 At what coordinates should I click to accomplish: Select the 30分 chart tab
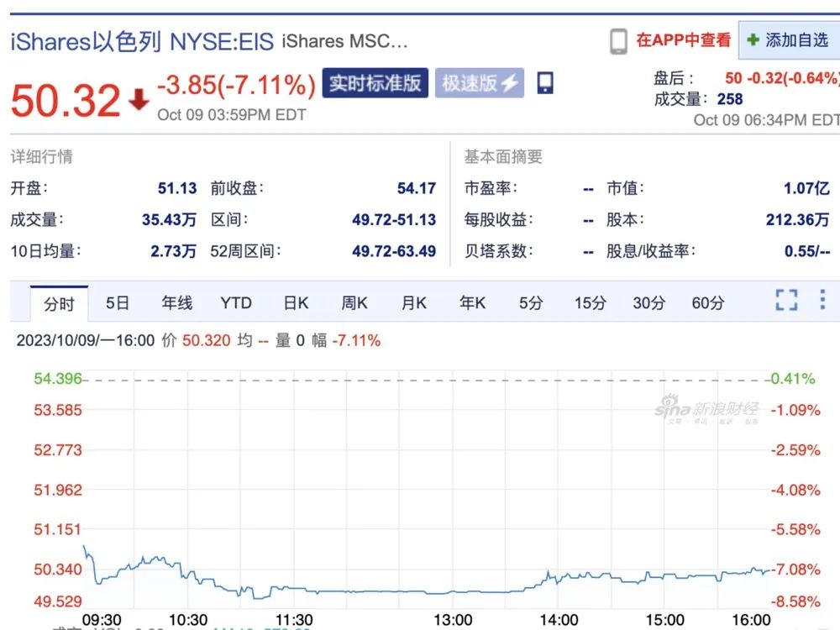click(x=648, y=302)
